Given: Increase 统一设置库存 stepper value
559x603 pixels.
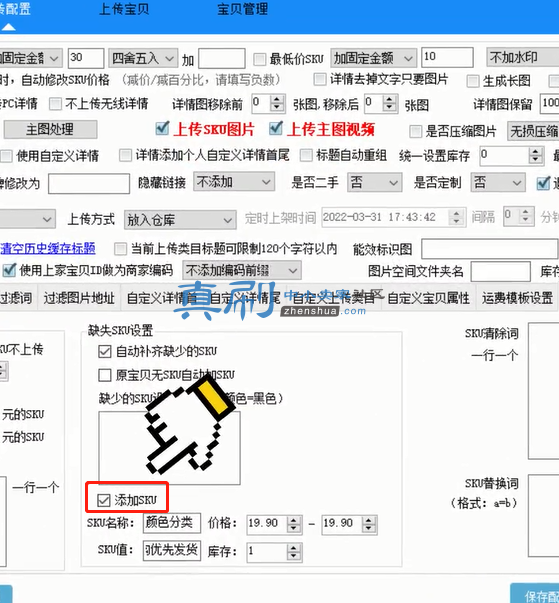Looking at the screenshot, I should 535,152.
